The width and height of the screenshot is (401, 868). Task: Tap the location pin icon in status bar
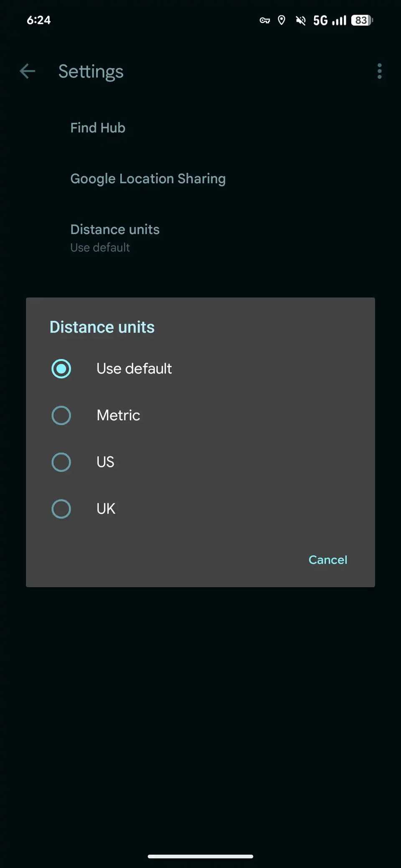(x=282, y=20)
